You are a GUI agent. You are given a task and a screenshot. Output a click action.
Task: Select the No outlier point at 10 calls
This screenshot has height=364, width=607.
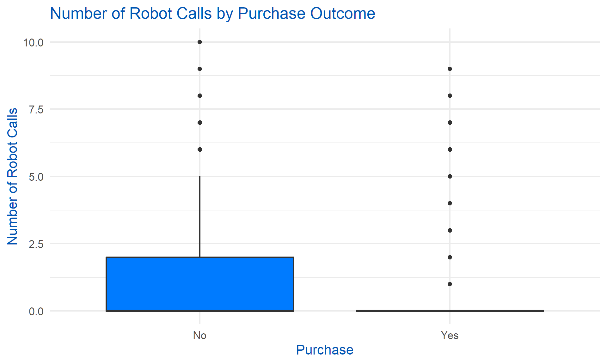click(x=200, y=42)
